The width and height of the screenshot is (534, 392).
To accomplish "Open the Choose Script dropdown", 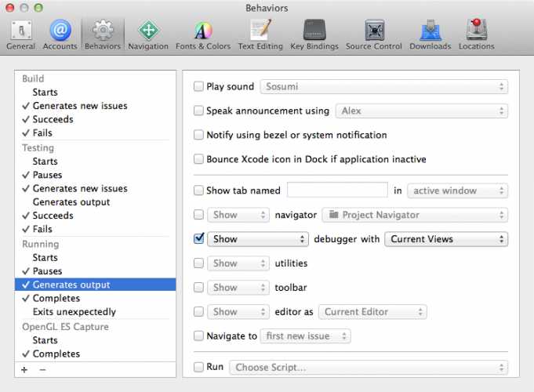I will click(369, 368).
